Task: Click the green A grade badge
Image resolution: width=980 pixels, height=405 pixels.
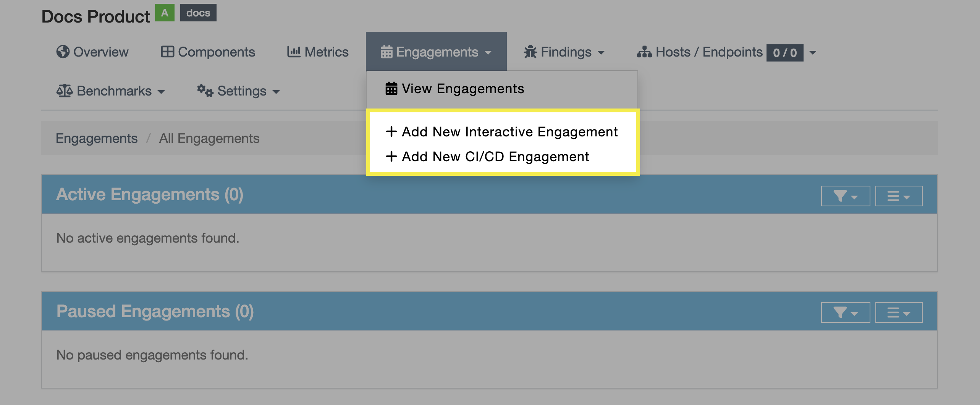Action: [165, 13]
